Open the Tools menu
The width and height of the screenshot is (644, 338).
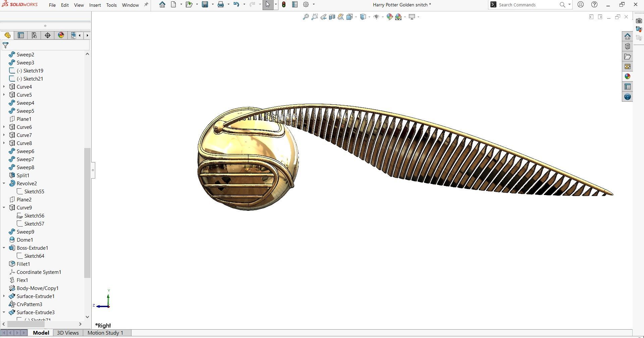click(111, 5)
